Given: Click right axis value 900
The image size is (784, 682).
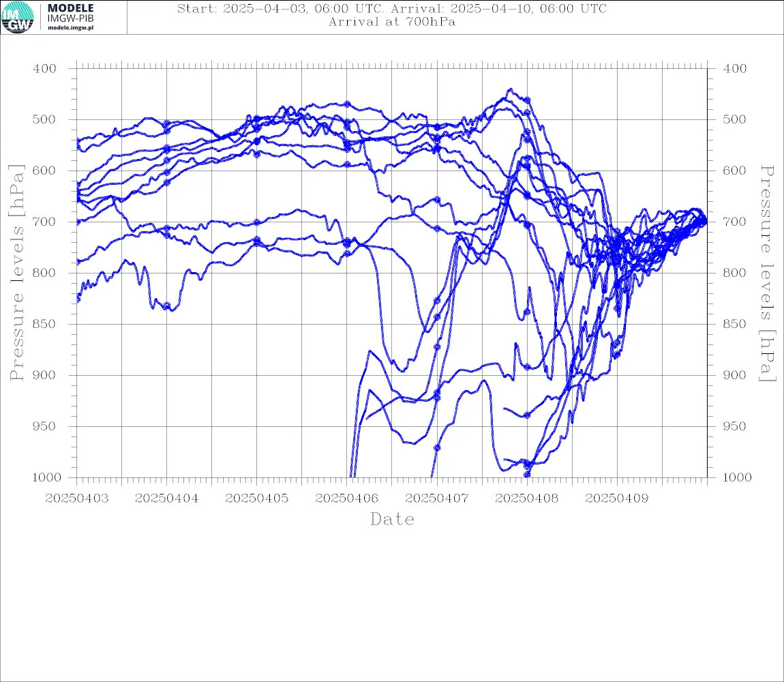Looking at the screenshot, I should coord(735,375).
